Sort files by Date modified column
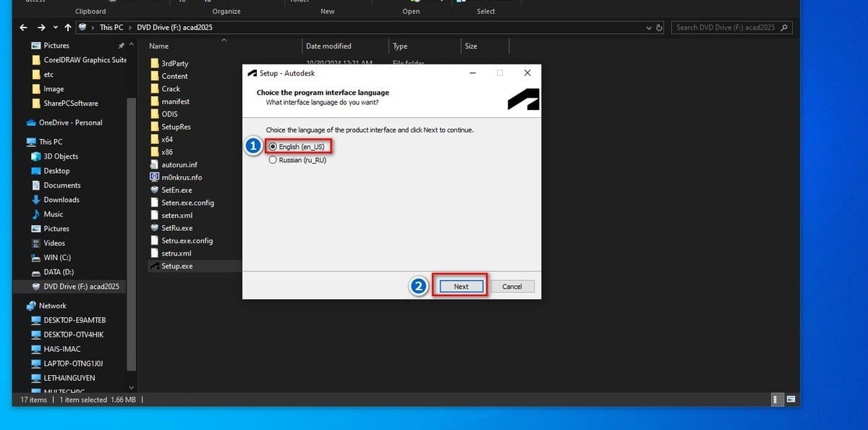868x430 pixels. click(x=328, y=46)
